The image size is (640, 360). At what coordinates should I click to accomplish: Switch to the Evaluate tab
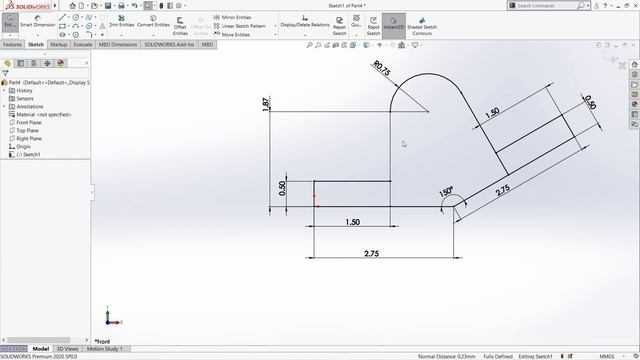tap(82, 44)
